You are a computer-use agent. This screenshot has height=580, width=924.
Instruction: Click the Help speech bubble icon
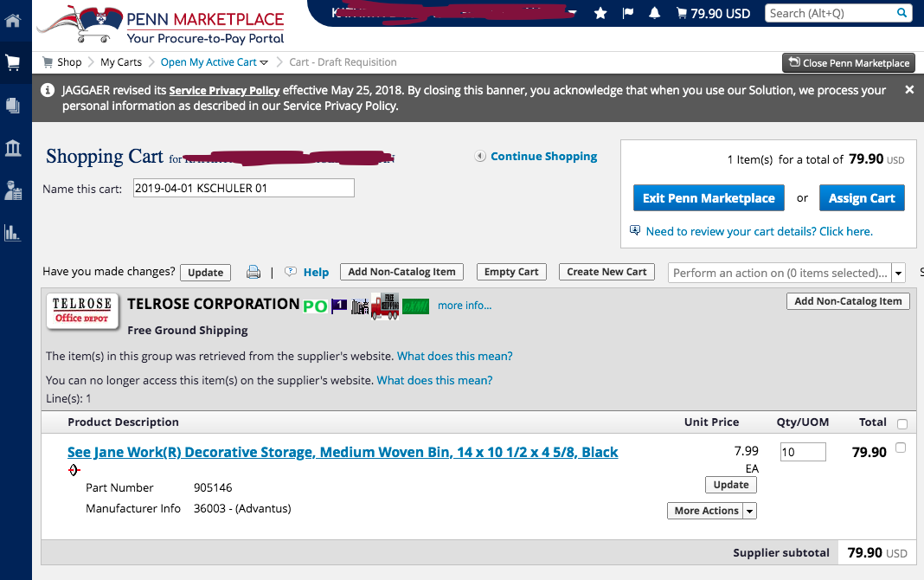click(x=291, y=272)
